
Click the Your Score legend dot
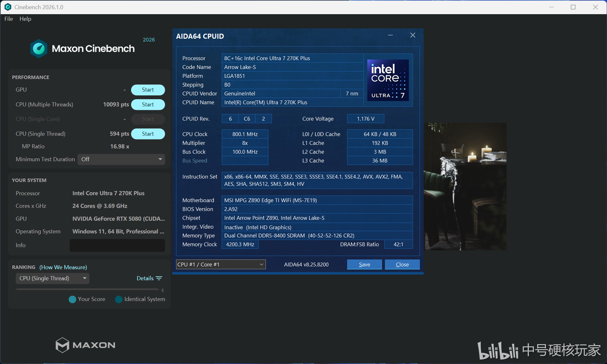tap(72, 299)
